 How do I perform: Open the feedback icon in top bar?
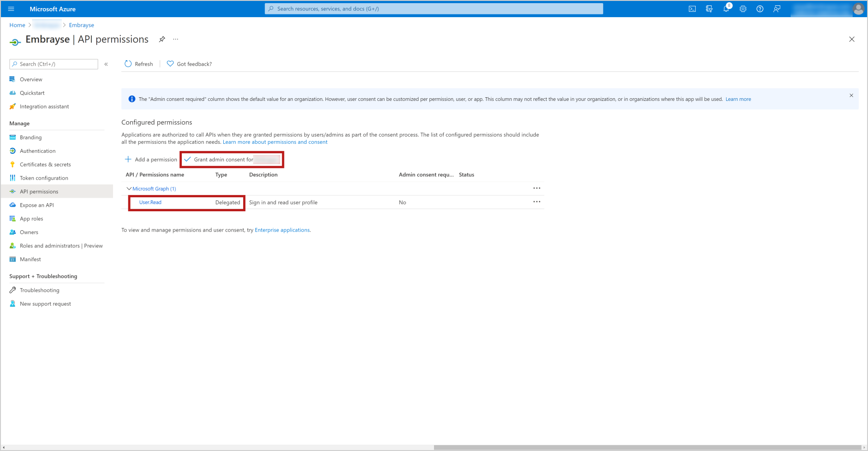[x=777, y=9]
